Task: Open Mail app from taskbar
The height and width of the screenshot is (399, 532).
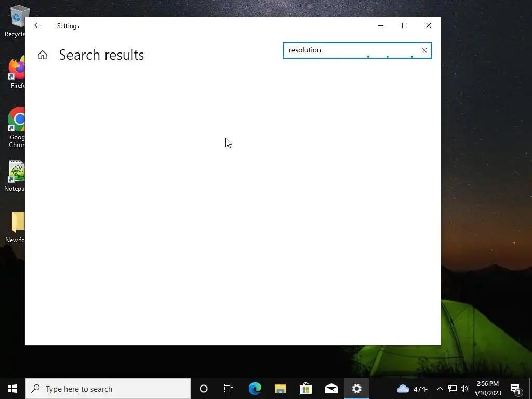Action: point(331,389)
